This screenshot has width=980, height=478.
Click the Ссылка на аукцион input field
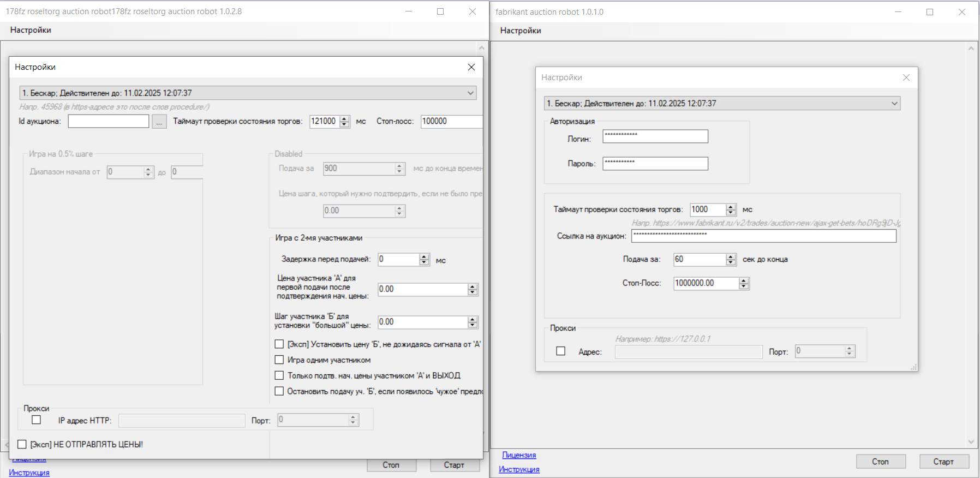[763, 236]
